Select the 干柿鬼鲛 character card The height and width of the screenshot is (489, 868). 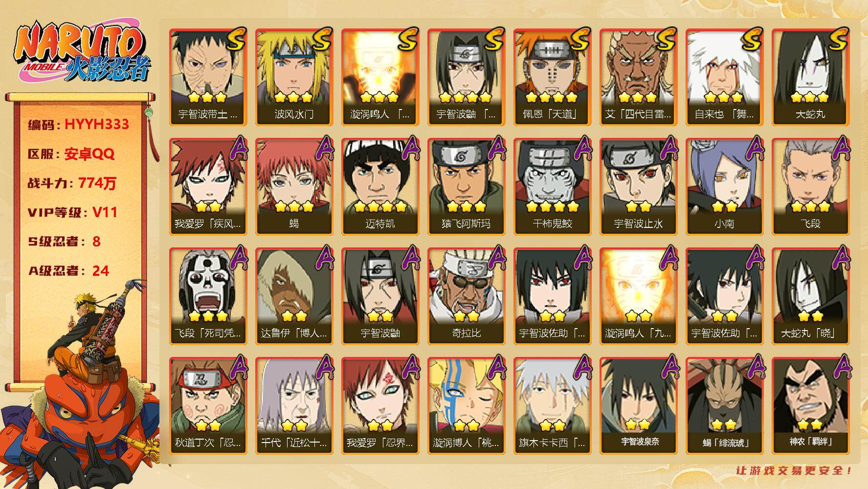coord(552,186)
